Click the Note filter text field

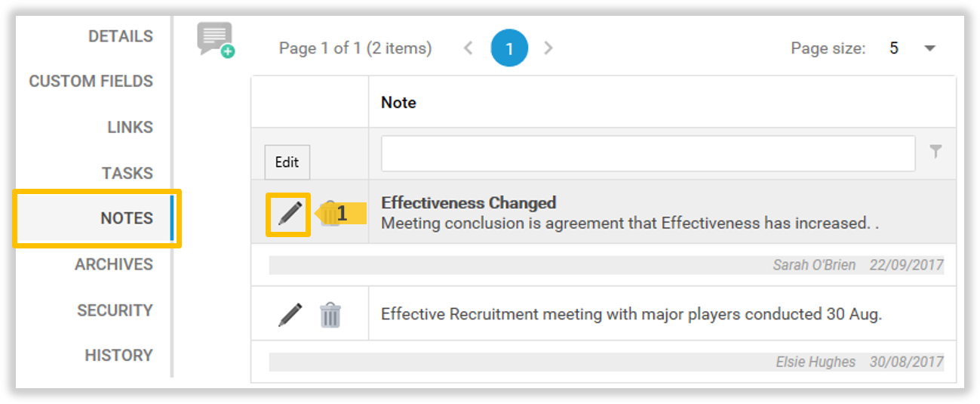tap(647, 154)
